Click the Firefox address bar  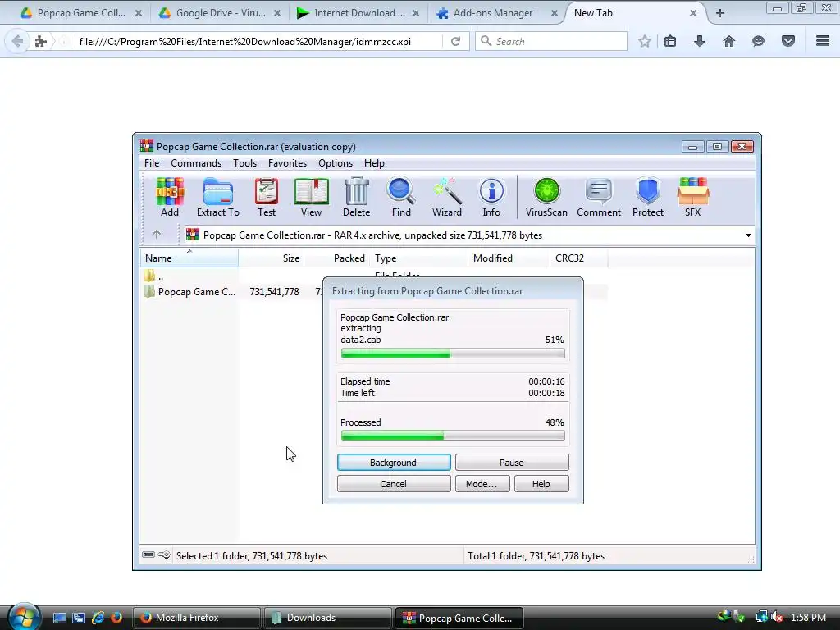point(260,41)
